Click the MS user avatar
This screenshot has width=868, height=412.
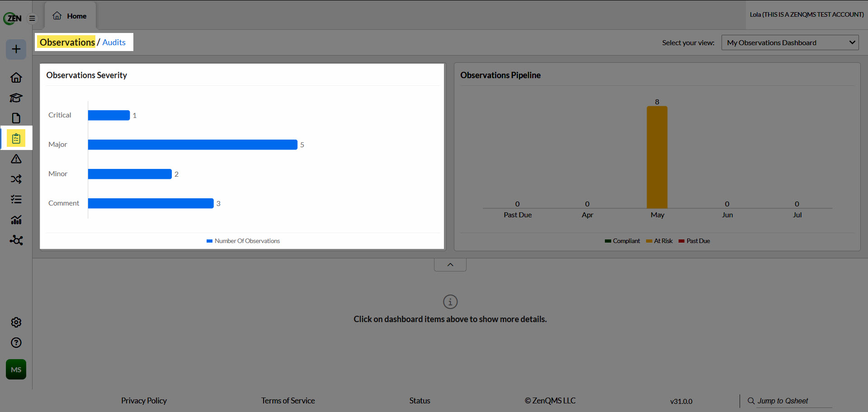16,370
